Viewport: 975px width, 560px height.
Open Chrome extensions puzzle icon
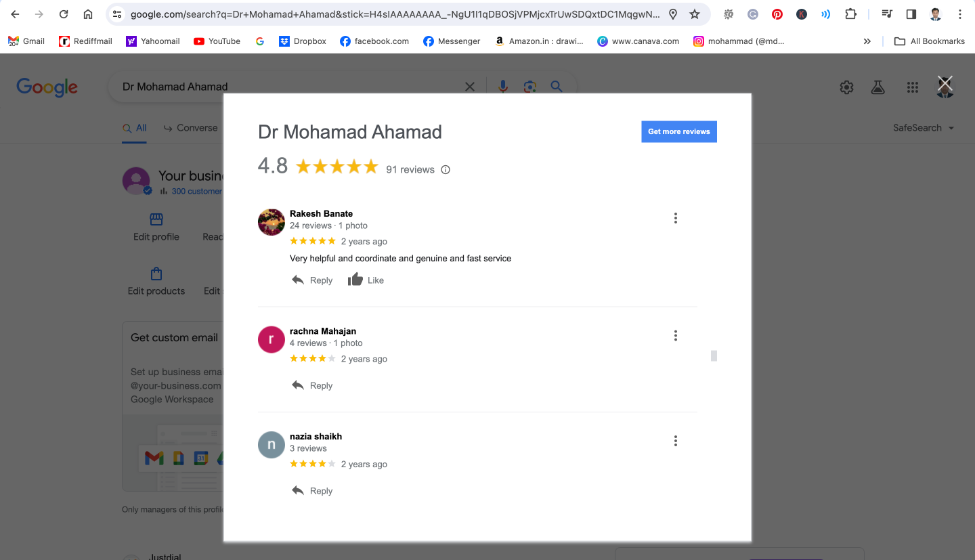pyautogui.click(x=850, y=14)
